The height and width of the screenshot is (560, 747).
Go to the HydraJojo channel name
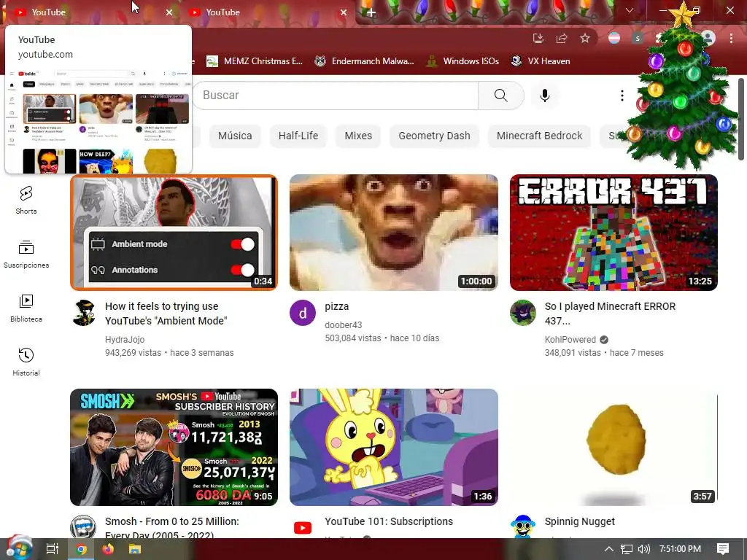click(x=125, y=340)
